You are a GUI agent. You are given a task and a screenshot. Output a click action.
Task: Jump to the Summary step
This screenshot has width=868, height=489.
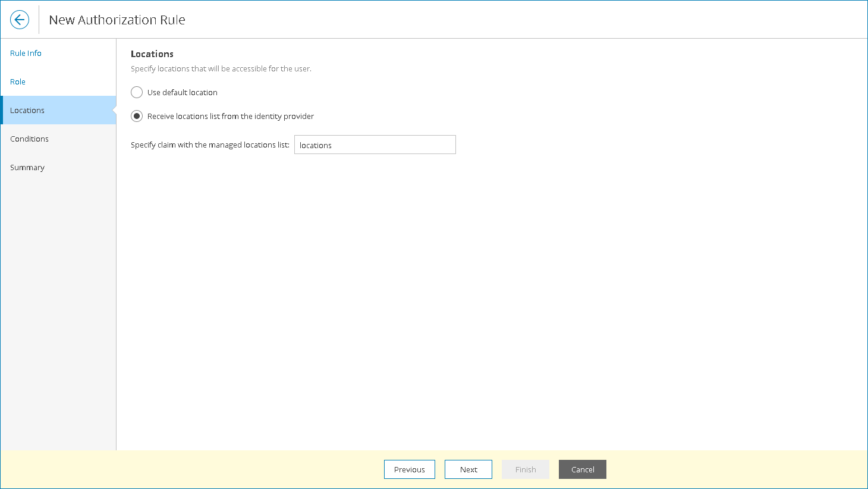click(27, 167)
